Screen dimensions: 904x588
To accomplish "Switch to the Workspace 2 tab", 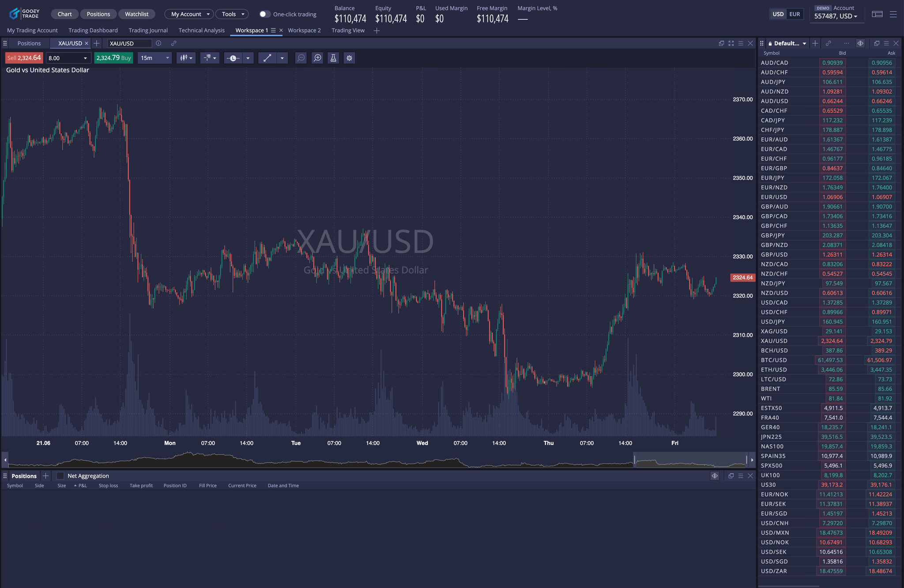I will (304, 30).
